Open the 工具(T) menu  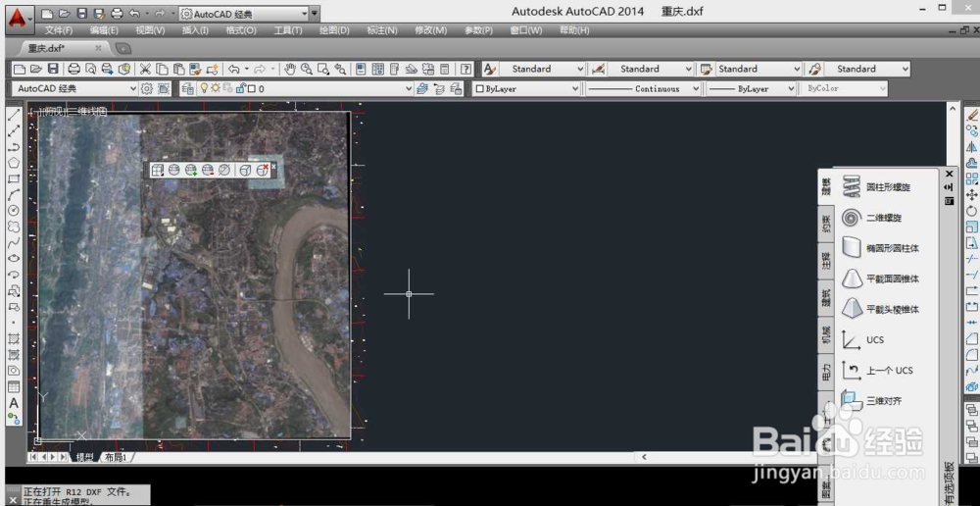pyautogui.click(x=287, y=30)
